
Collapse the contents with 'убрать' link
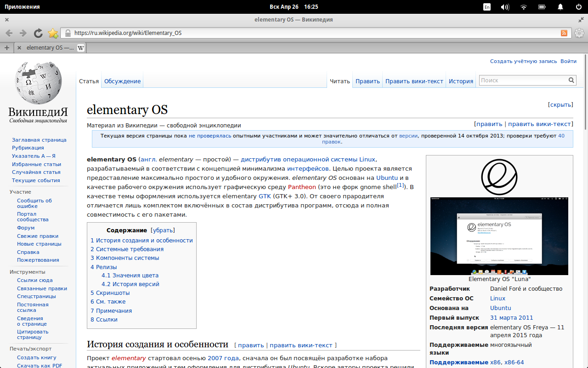click(x=163, y=230)
